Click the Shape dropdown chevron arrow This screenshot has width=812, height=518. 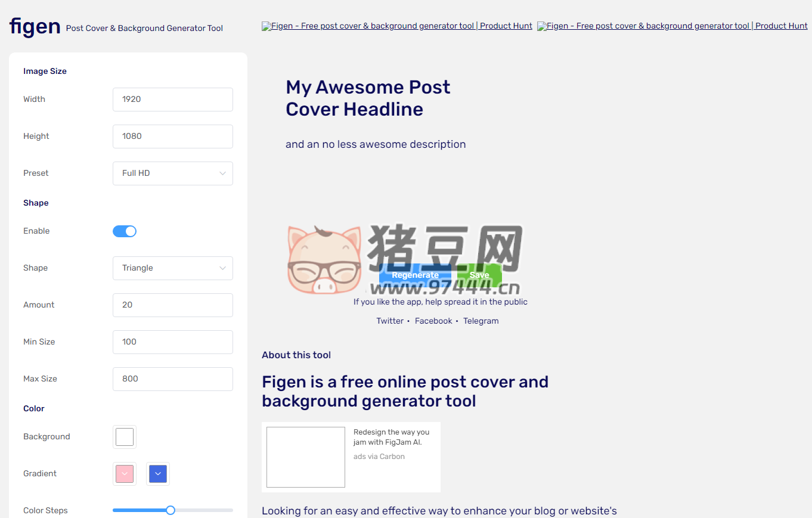point(222,268)
